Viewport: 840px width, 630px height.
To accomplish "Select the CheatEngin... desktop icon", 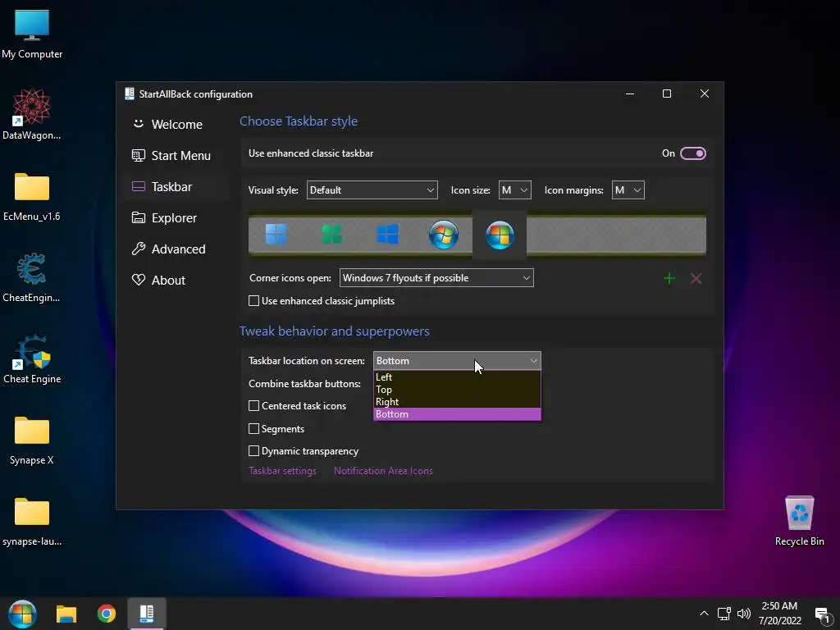I will [x=32, y=277].
